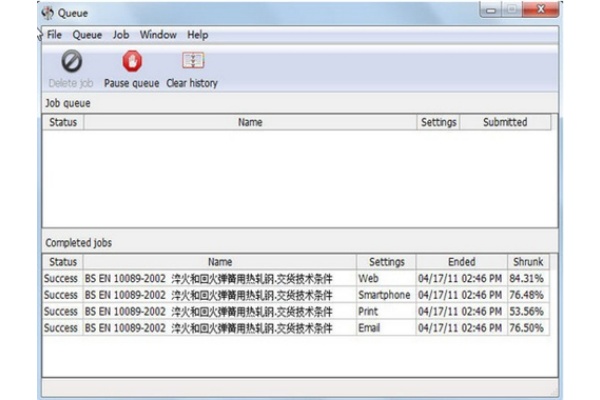Viewport: 600px width, 400px height.
Task: Click the Settings column header in the Job queue
Action: tap(439, 122)
